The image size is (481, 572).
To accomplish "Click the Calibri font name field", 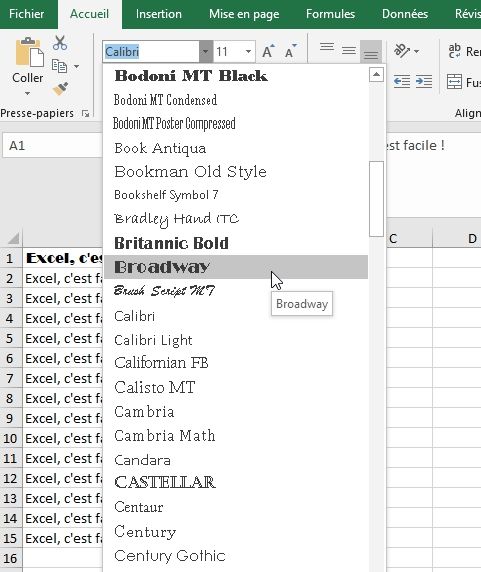I will coord(151,51).
